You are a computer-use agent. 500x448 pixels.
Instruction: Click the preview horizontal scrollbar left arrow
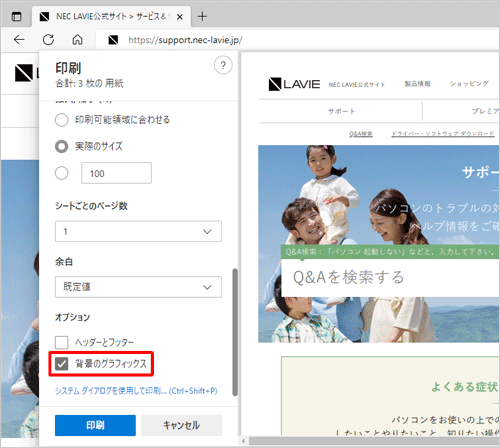click(x=243, y=441)
